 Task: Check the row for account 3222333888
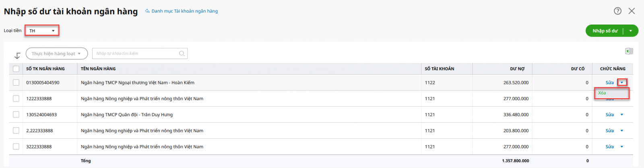(x=16, y=147)
